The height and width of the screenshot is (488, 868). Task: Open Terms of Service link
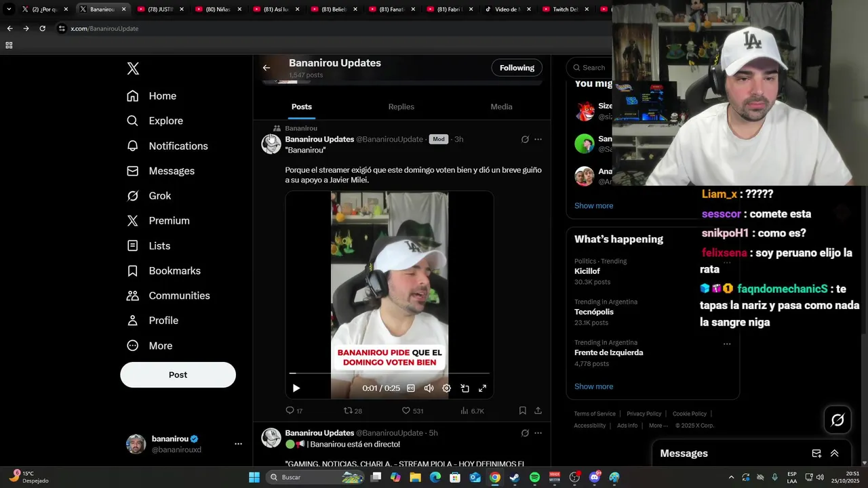point(595,413)
